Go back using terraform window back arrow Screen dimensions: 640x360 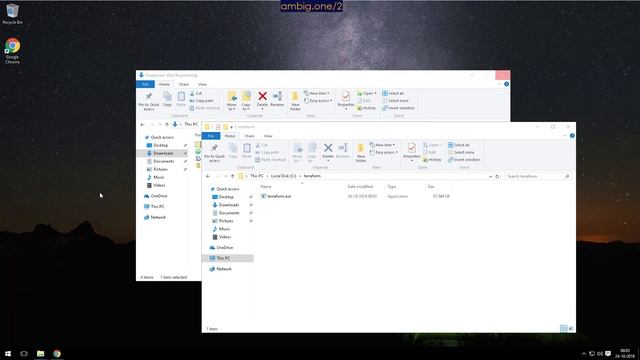208,176
